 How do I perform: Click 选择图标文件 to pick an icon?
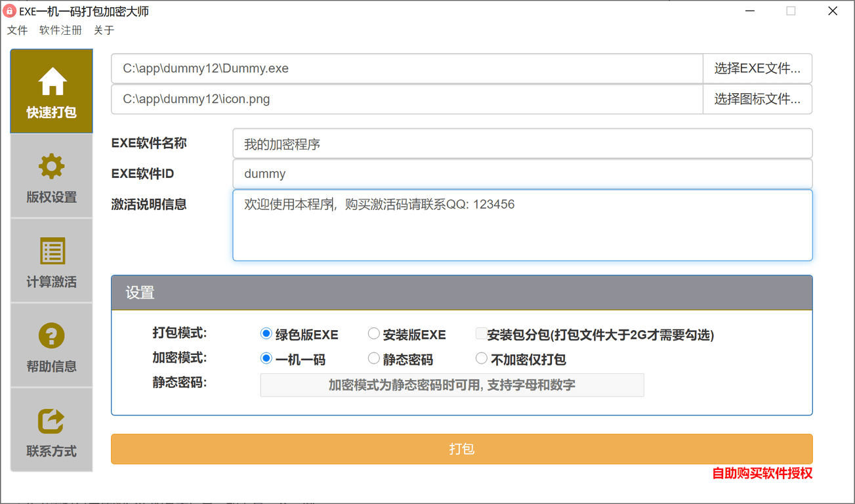[757, 98]
